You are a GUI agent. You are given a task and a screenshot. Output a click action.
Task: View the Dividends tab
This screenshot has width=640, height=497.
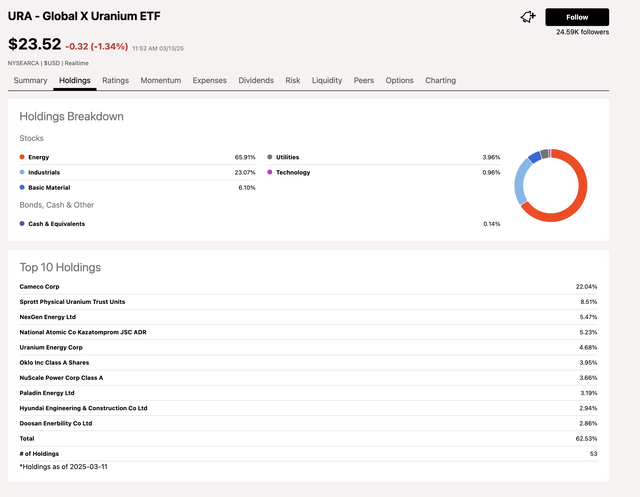pyautogui.click(x=256, y=80)
